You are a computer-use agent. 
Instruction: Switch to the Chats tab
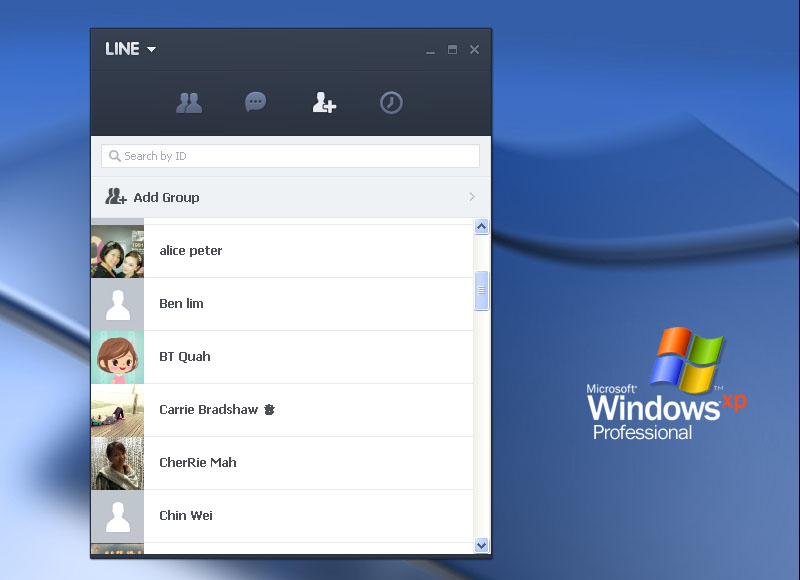256,102
